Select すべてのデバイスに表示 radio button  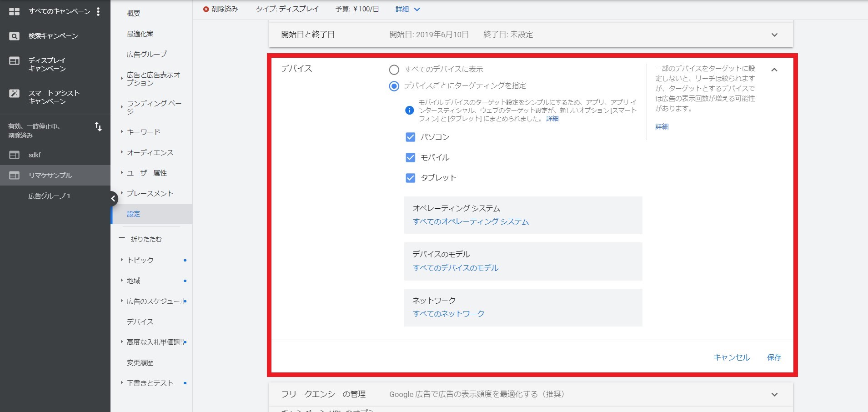[394, 70]
